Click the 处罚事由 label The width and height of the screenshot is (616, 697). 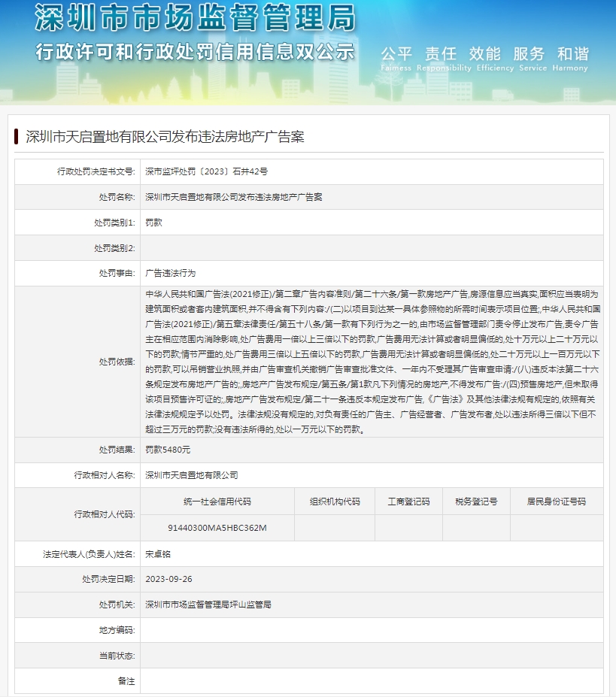[117, 274]
